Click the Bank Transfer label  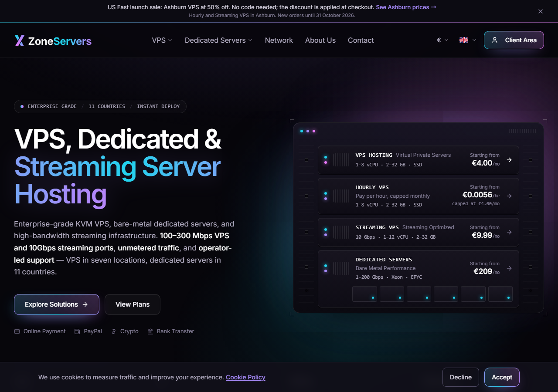coord(175,331)
